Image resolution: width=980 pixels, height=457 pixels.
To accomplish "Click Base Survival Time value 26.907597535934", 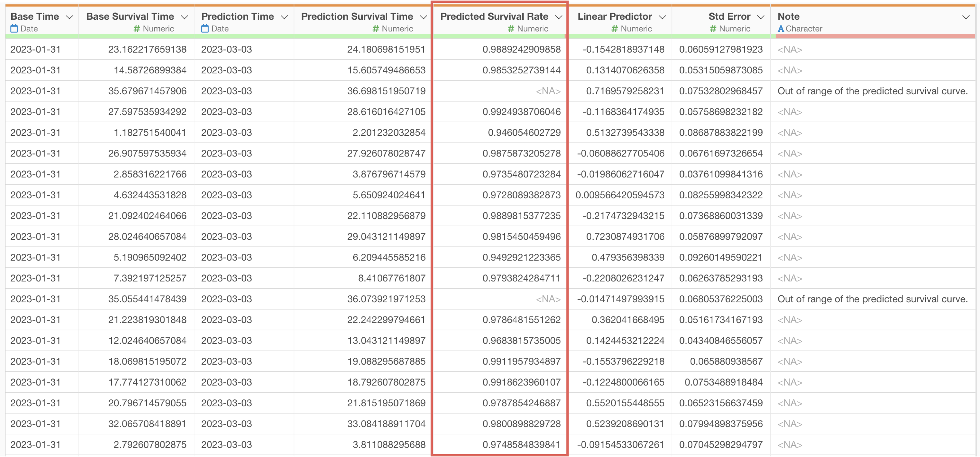I will pos(147,154).
